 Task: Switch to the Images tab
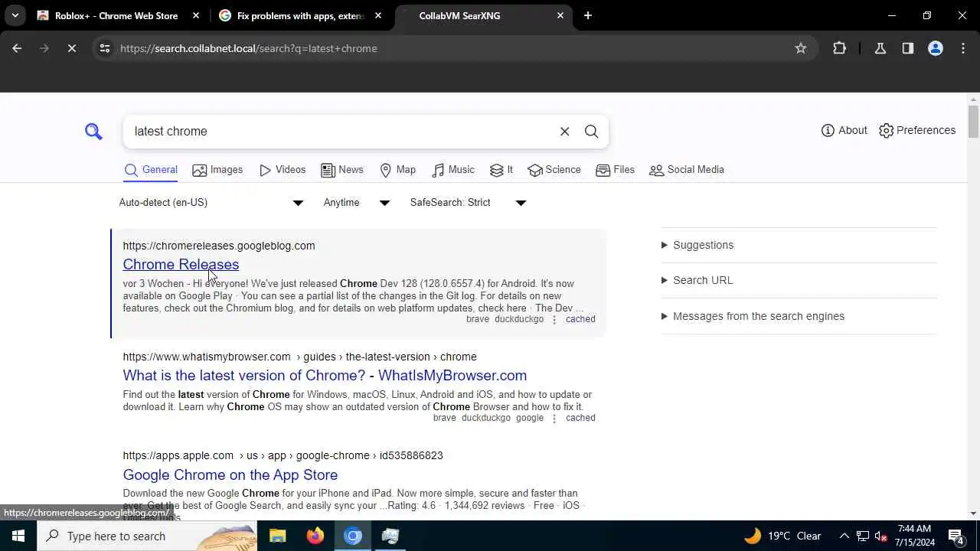tap(217, 170)
